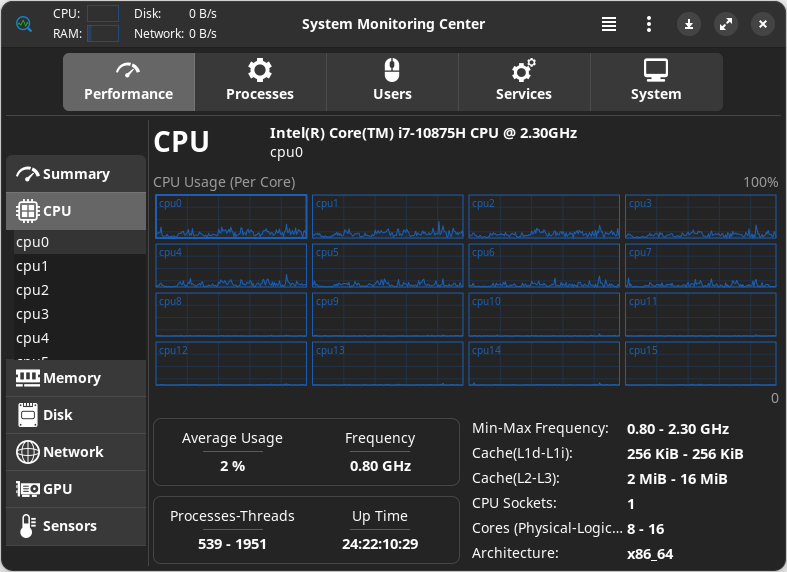Click the cpu10 usage graph
Image resolution: width=787 pixels, height=572 pixels.
click(544, 315)
